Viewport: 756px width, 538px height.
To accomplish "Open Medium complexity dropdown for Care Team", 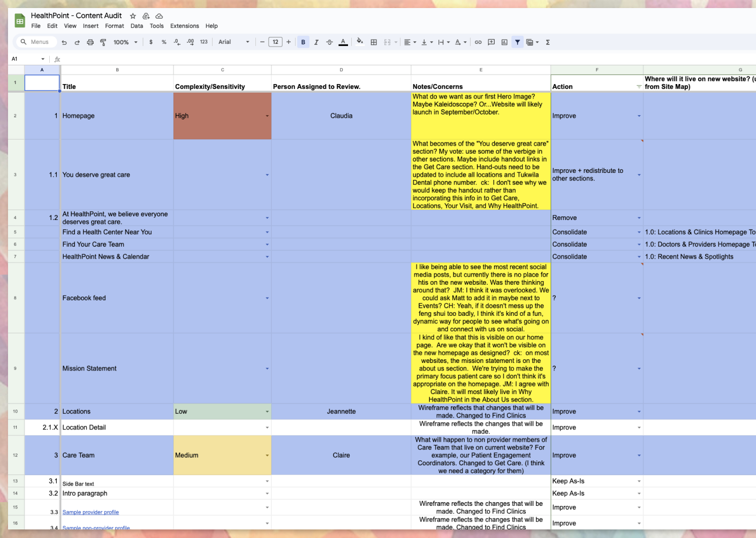I will click(267, 456).
